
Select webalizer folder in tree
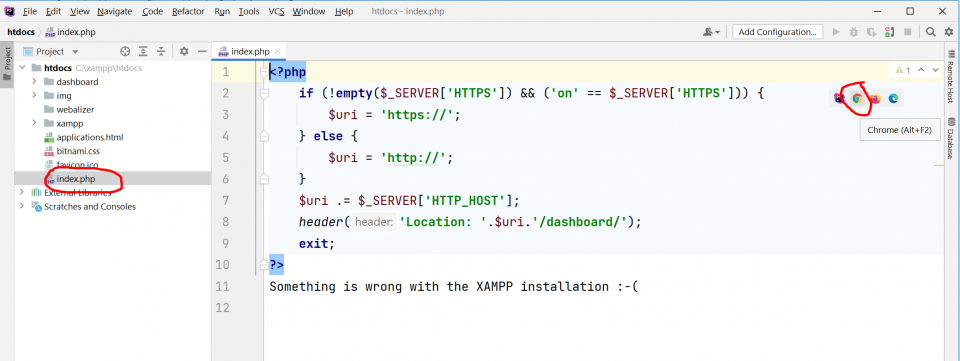(75, 110)
